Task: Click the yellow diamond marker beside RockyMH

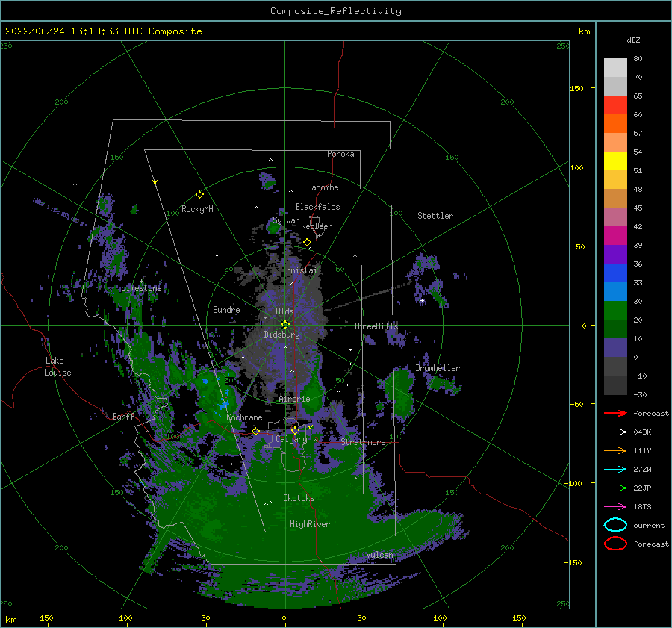Action: [199, 195]
